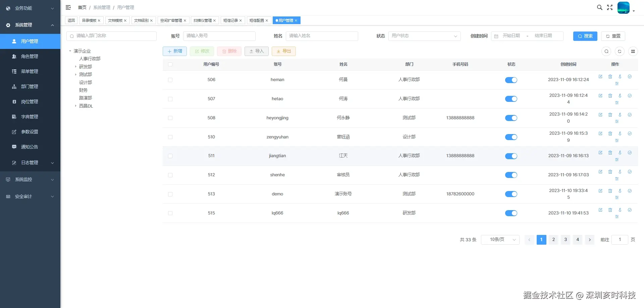Viewport: 644px width, 308px height.
Task: Select the checkbox for user 513
Action: click(170, 194)
